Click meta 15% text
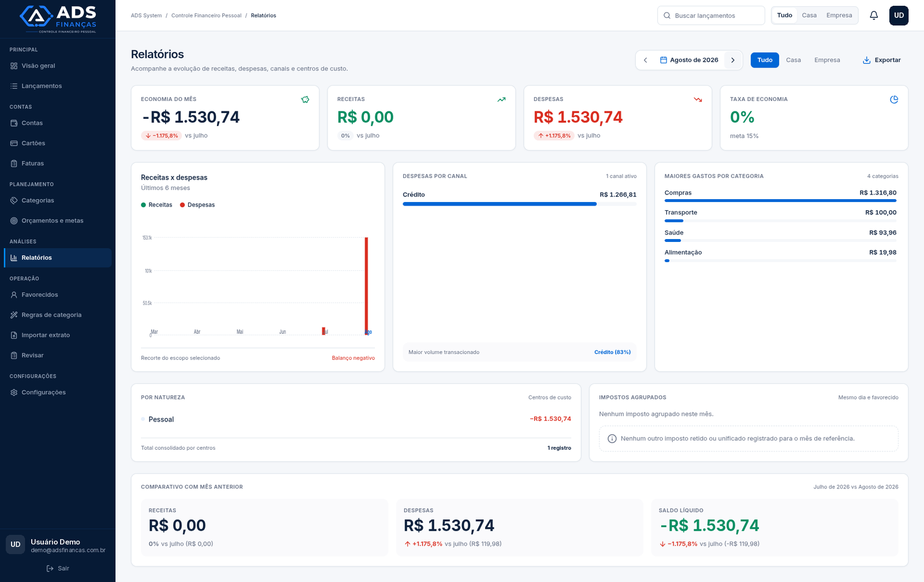 (x=744, y=136)
